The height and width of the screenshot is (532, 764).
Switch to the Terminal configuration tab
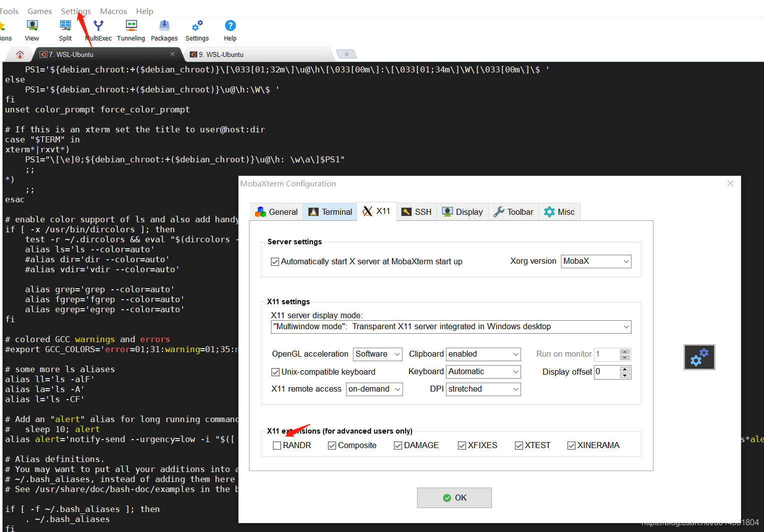coord(330,212)
